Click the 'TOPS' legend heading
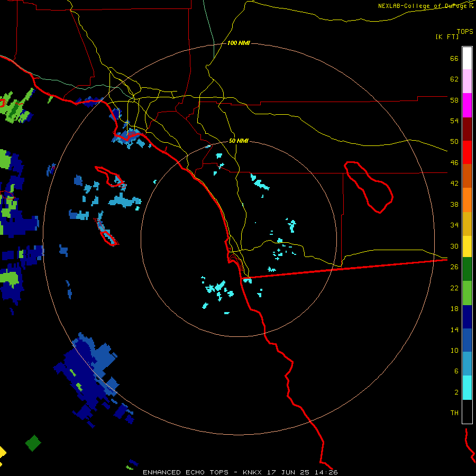 [465, 31]
